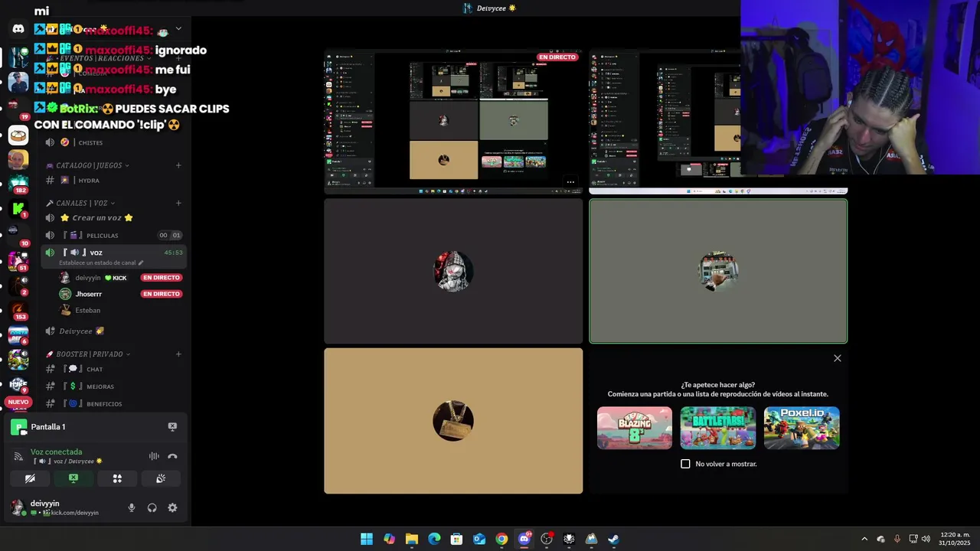Collapse the BOOSTER | PRIVADO category

pyautogui.click(x=88, y=354)
